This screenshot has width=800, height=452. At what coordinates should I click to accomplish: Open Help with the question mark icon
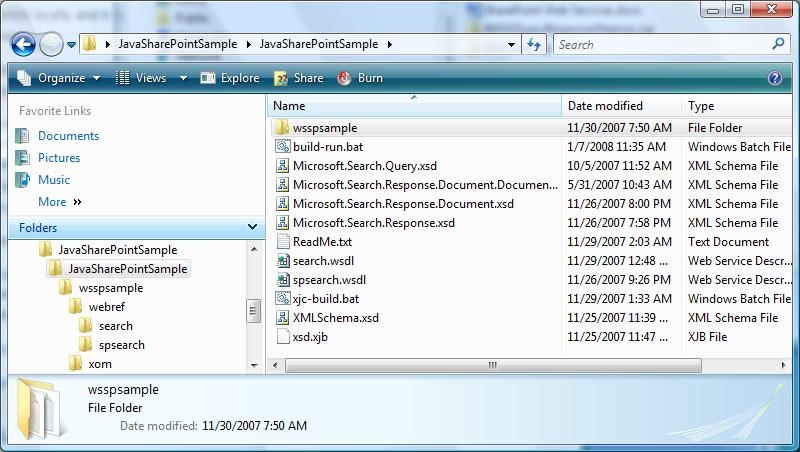pos(774,78)
